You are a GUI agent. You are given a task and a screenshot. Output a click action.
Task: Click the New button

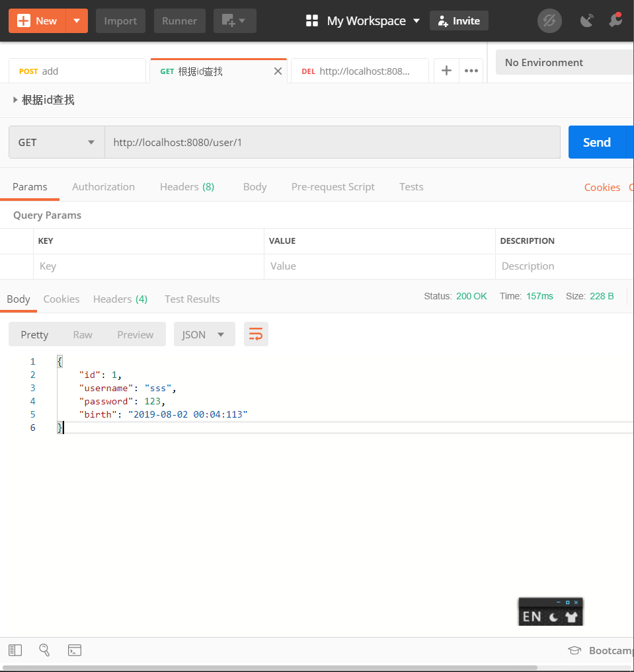coord(37,20)
